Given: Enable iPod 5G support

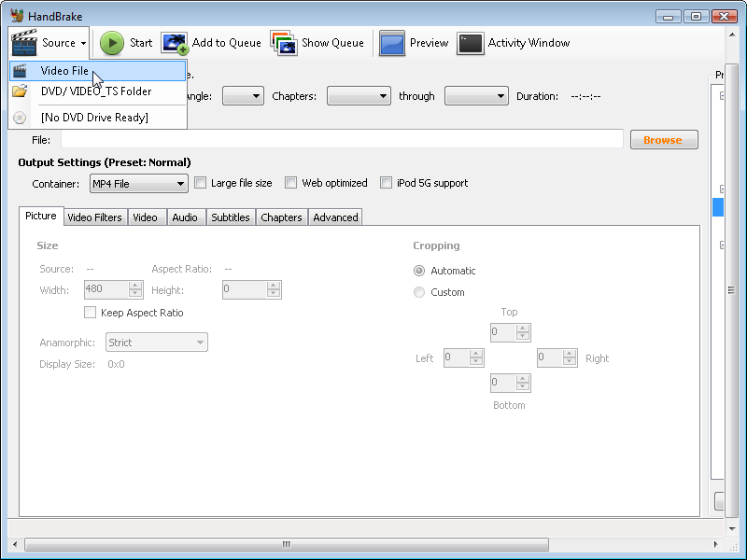Looking at the screenshot, I should [x=387, y=182].
